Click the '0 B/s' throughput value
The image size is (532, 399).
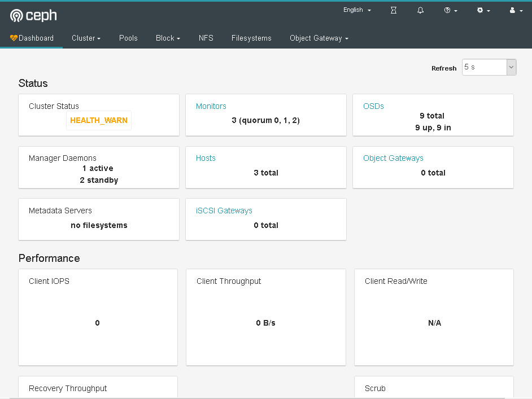click(x=265, y=323)
